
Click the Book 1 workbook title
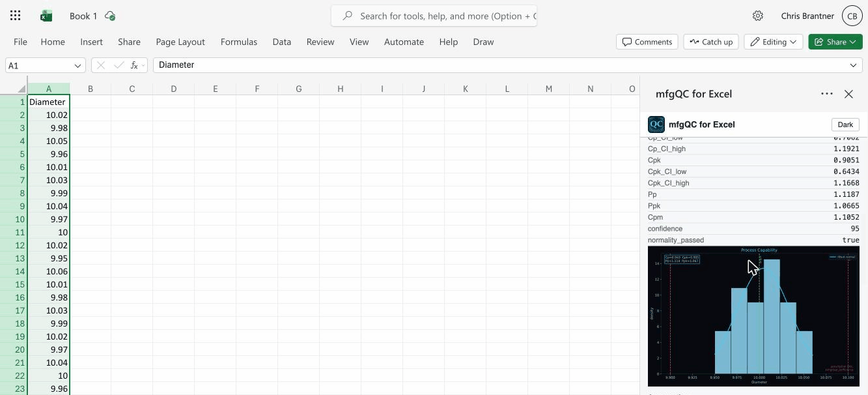point(83,16)
